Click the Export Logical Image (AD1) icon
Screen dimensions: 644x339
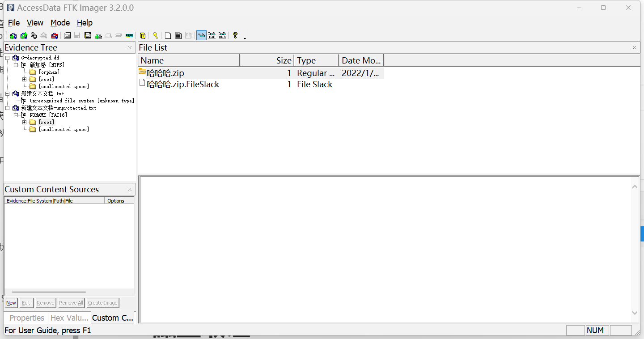point(88,36)
